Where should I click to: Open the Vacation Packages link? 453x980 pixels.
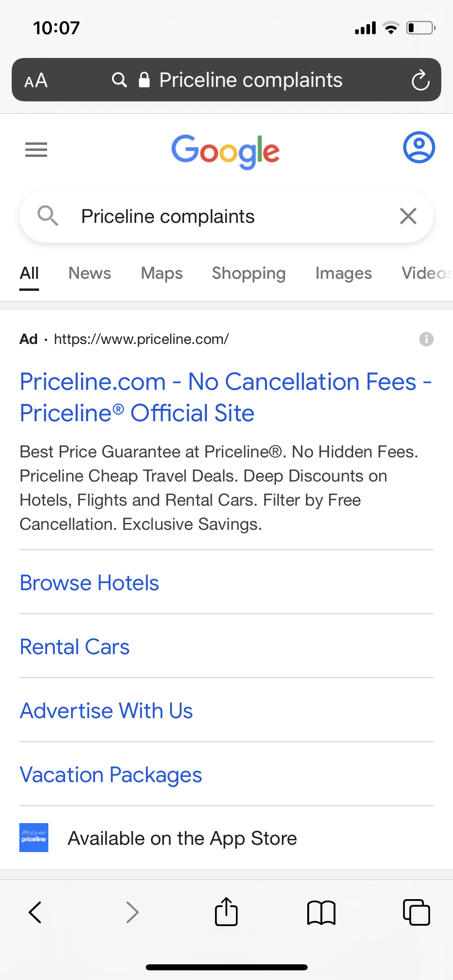[111, 775]
